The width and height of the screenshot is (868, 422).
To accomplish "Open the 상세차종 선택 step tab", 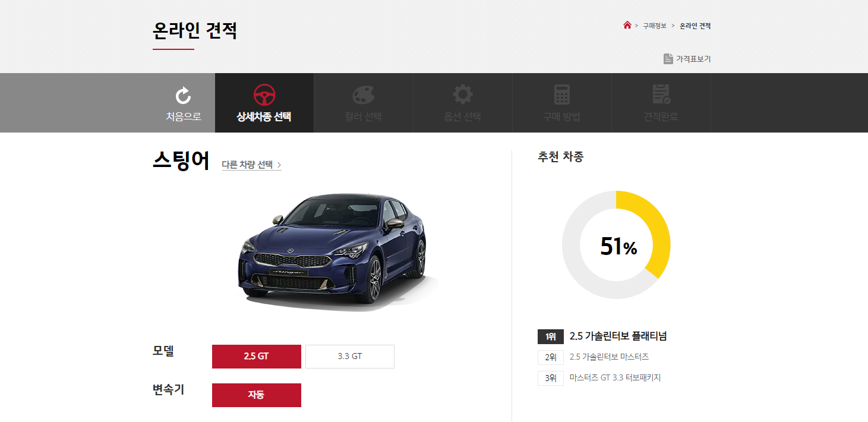I will point(264,103).
